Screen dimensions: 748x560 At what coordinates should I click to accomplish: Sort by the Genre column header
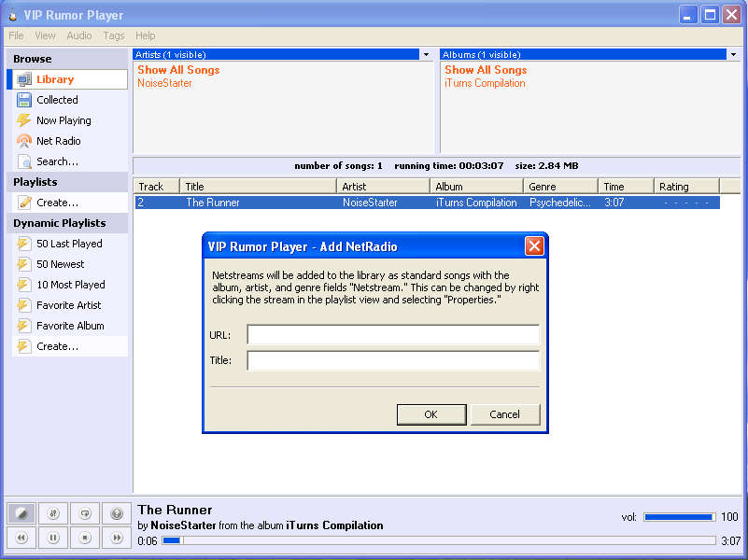(x=561, y=187)
